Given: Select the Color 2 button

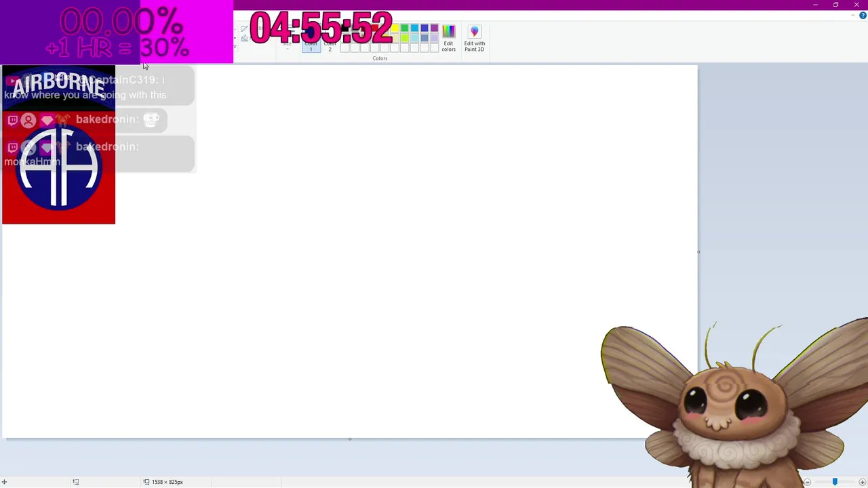Looking at the screenshot, I should (330, 39).
